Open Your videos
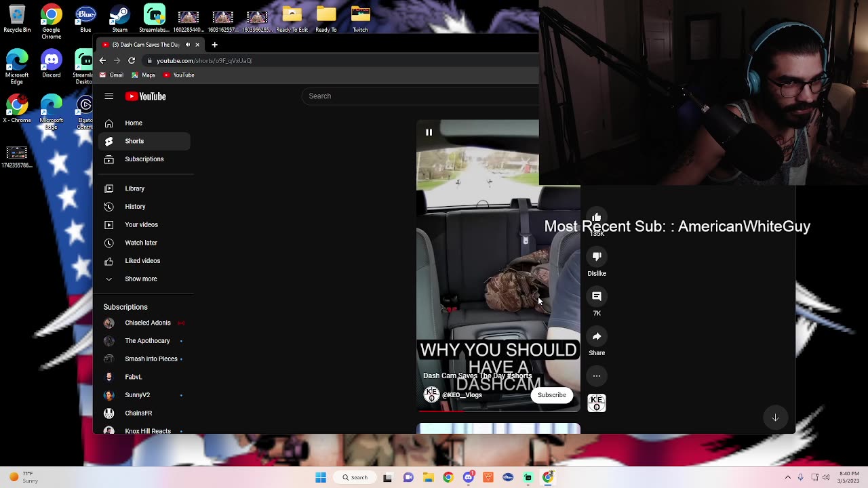Image resolution: width=868 pixels, height=488 pixels. point(144,224)
